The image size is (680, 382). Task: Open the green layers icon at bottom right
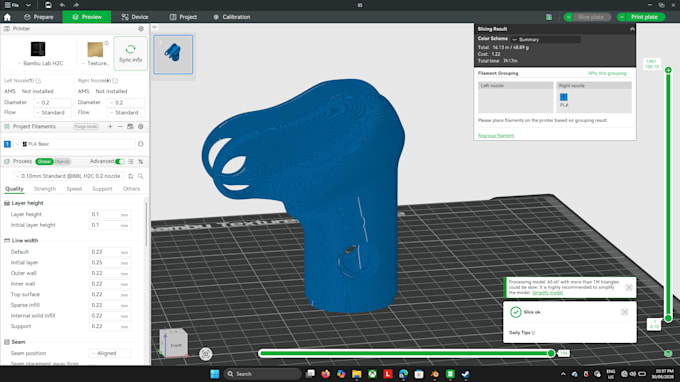click(668, 353)
